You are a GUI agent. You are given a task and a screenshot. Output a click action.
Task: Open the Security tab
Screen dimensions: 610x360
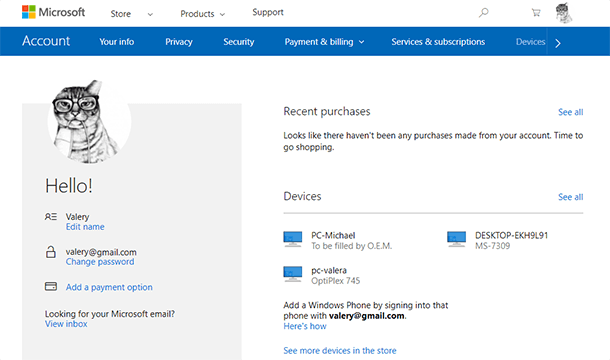point(239,42)
